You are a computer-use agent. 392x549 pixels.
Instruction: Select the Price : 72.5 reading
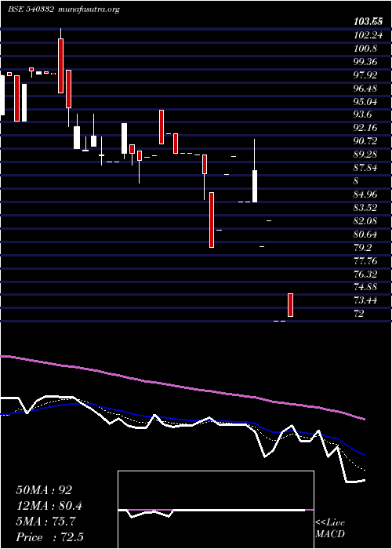point(49,537)
